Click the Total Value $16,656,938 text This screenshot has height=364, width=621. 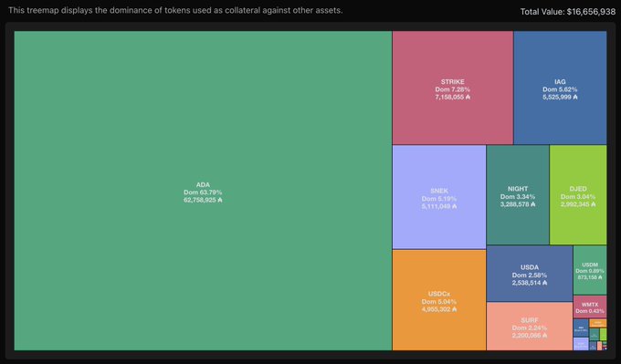point(568,12)
